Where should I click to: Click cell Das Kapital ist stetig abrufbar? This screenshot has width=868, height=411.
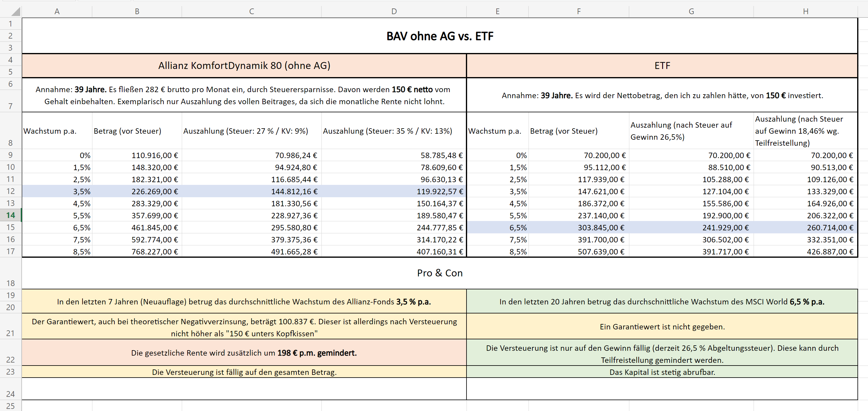[x=662, y=372]
